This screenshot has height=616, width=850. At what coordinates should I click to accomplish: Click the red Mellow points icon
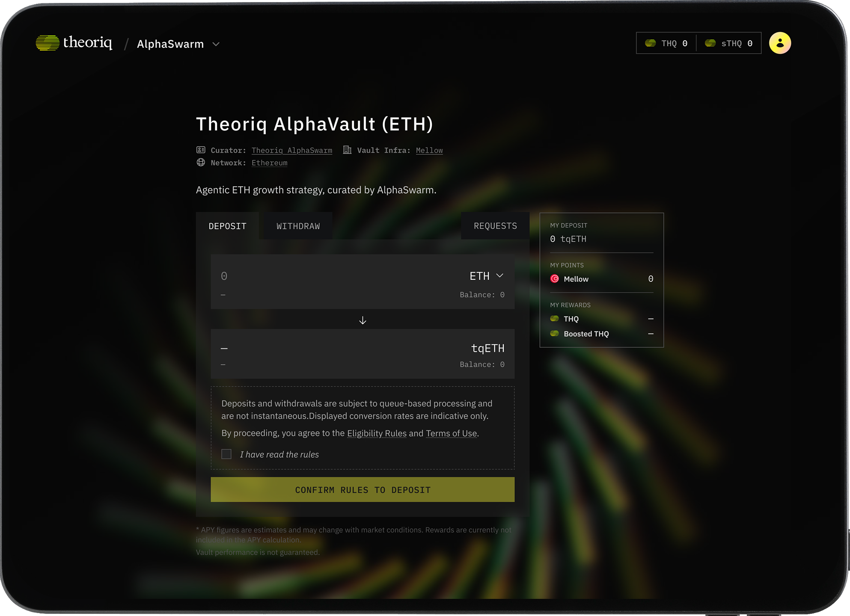[555, 279]
